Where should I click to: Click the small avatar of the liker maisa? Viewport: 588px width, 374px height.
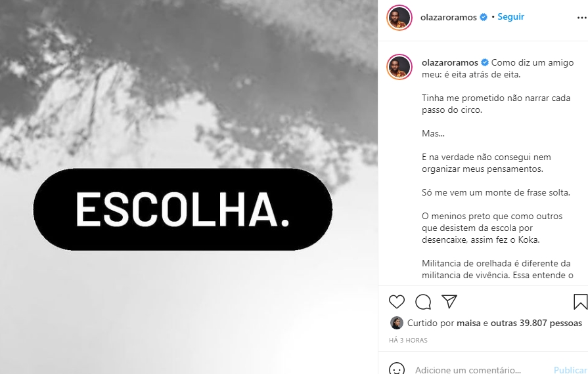(397, 323)
